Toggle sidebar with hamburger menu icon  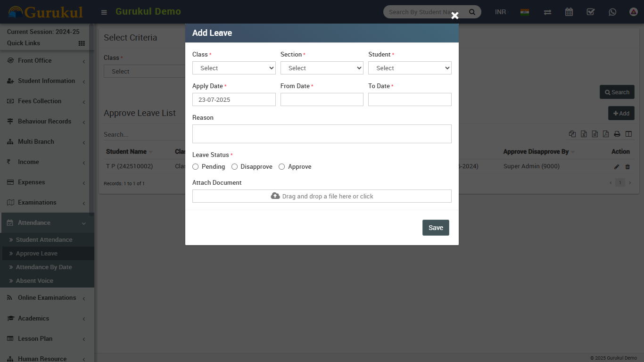104,12
